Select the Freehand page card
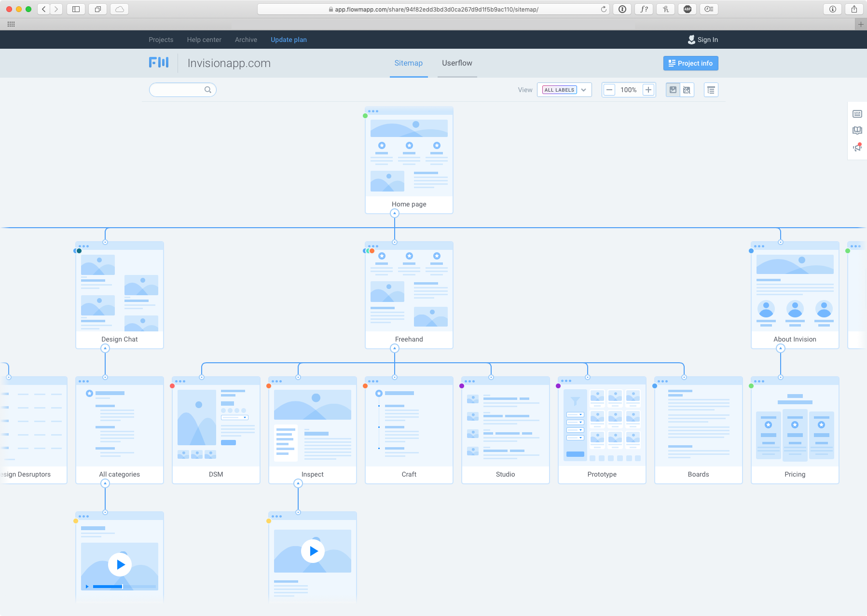 pyautogui.click(x=409, y=295)
